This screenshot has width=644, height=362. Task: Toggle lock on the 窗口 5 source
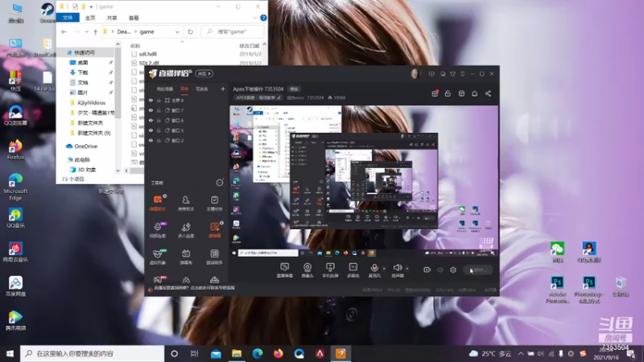(x=159, y=130)
